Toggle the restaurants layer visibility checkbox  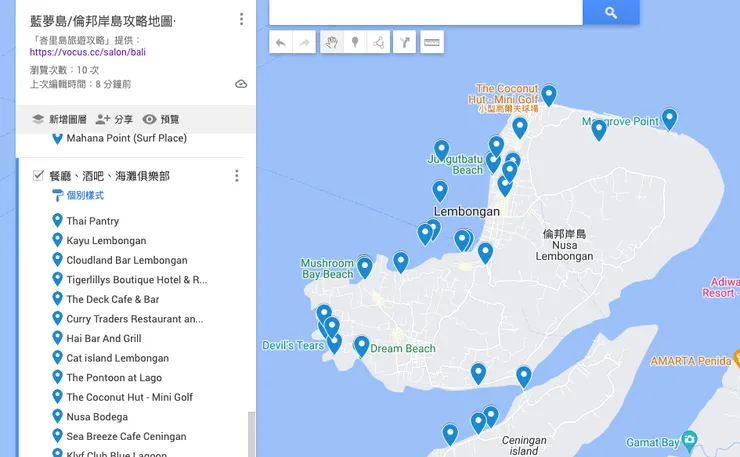(38, 176)
